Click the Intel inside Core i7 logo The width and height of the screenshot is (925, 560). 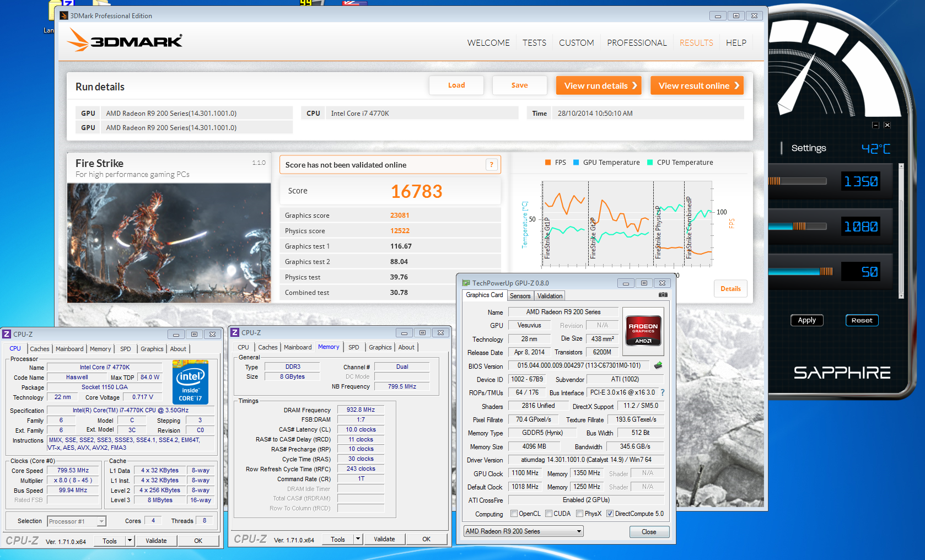(190, 382)
